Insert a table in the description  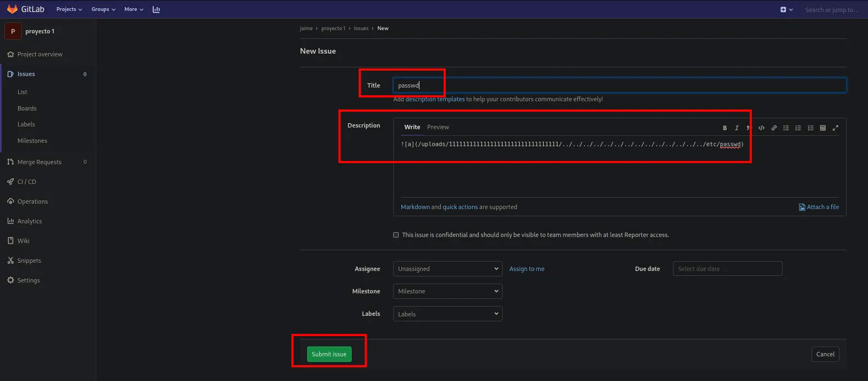coord(823,128)
